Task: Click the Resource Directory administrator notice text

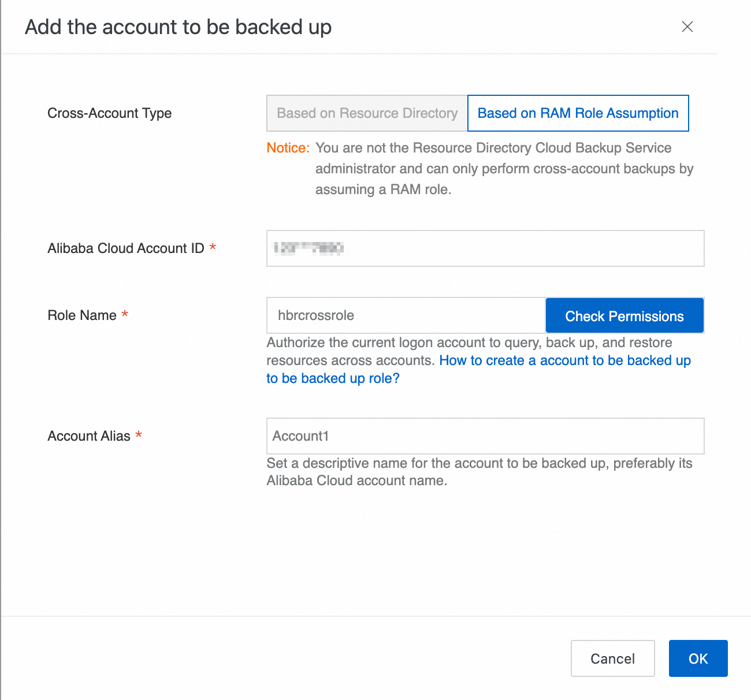Action: tap(504, 169)
